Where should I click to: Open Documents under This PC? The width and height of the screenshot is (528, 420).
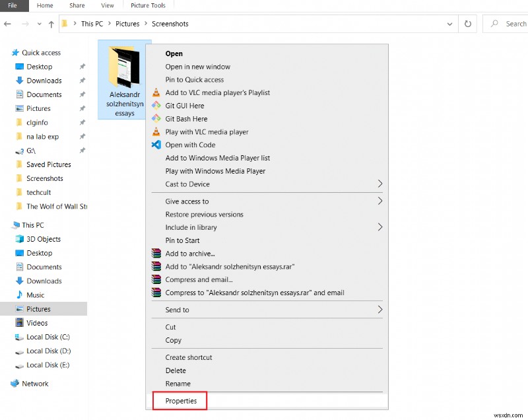tap(44, 267)
